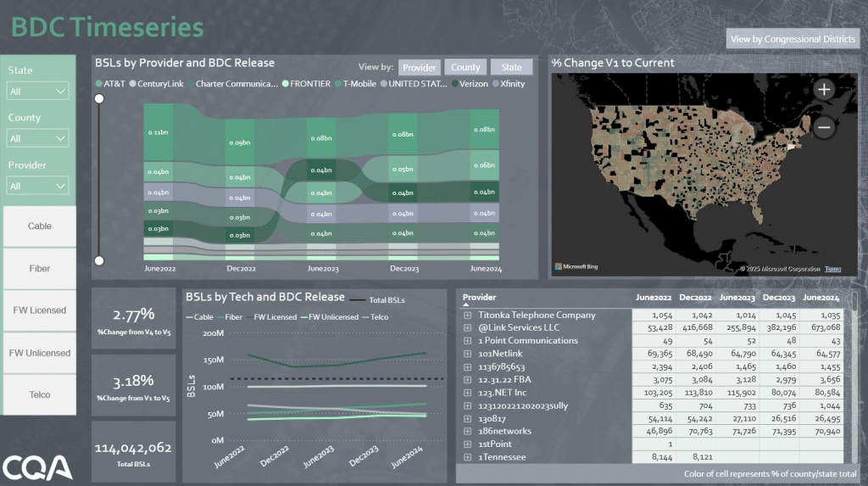Zoom out of the map with minus icon
This screenshot has width=868, height=486.
(x=824, y=127)
